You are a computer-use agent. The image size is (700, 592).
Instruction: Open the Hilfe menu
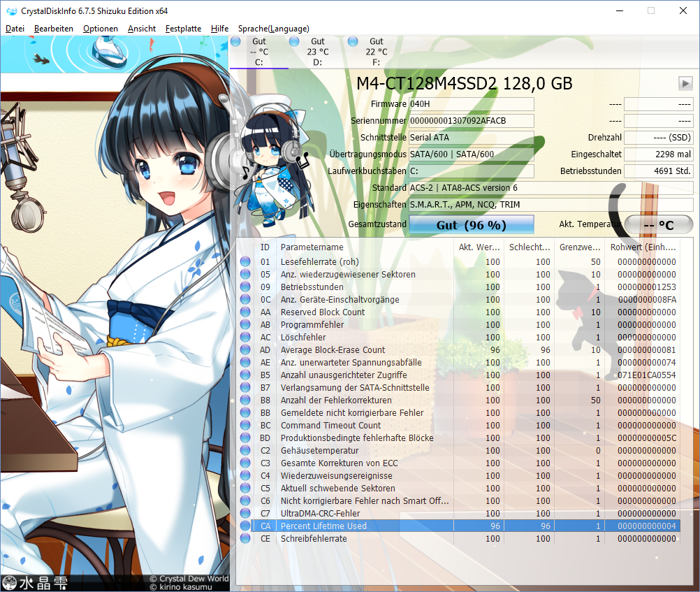tap(219, 29)
